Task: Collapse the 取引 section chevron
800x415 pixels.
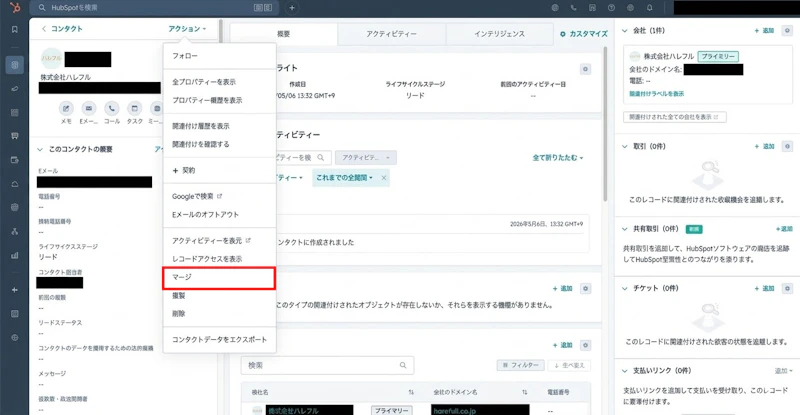Action: tap(624, 147)
